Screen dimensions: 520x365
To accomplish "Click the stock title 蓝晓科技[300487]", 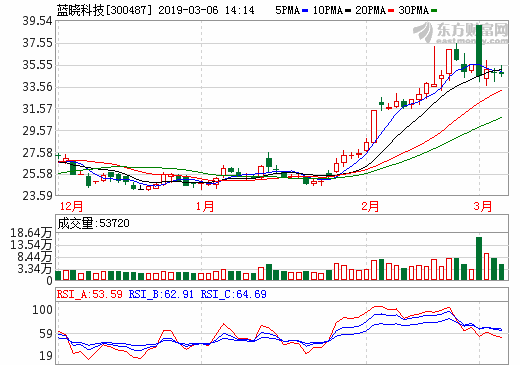I will point(104,10).
